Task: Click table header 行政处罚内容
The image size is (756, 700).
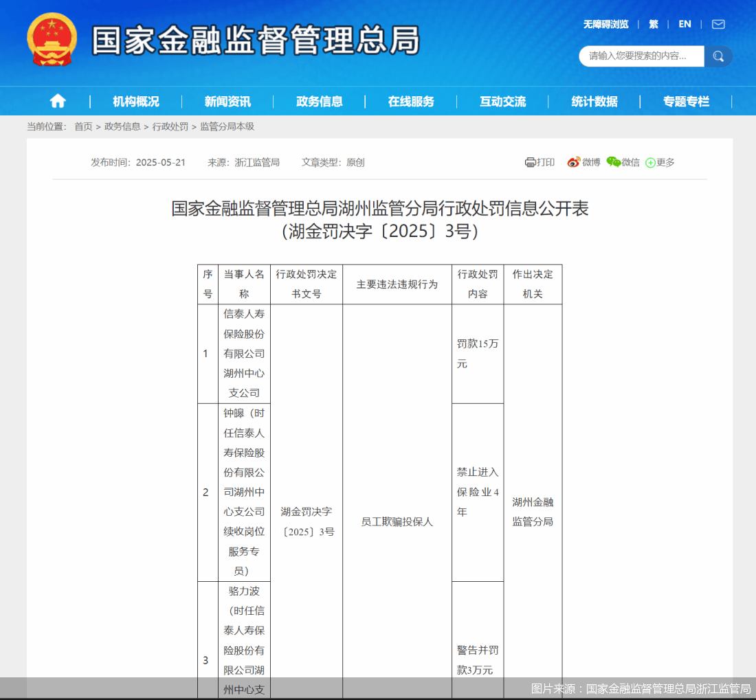Action: click(478, 284)
